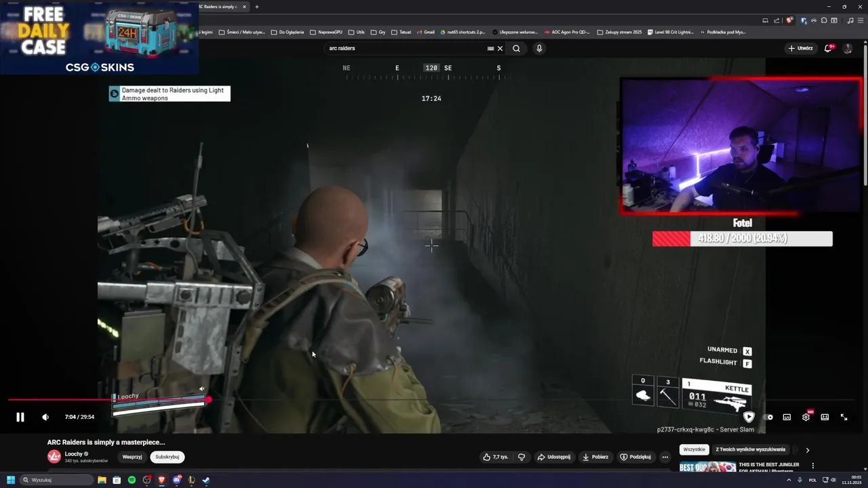This screenshot has height=488, width=868.
Task: Click the video title 'ARC Raiders is simply a masterpiece...'
Action: point(106,442)
